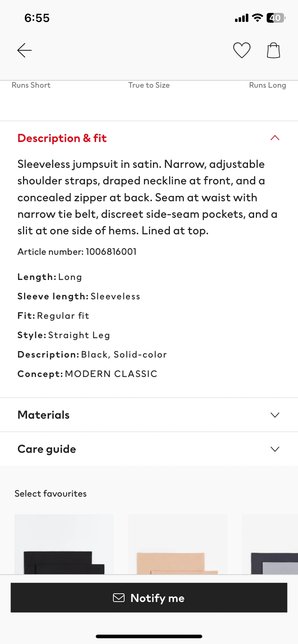Tap the battery indicator
Viewport: 298px width, 644px height.
(x=276, y=18)
